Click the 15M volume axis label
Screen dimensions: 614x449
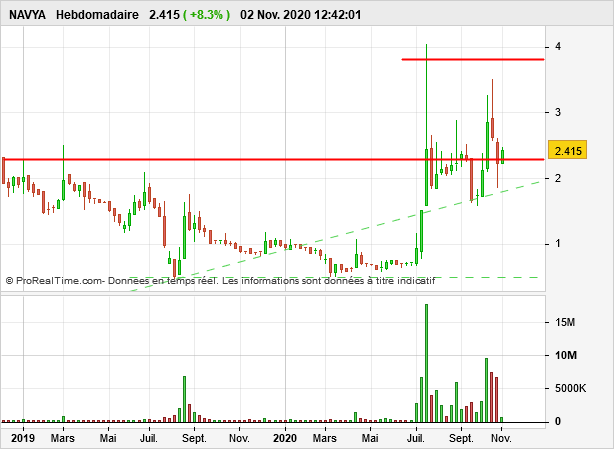565,323
